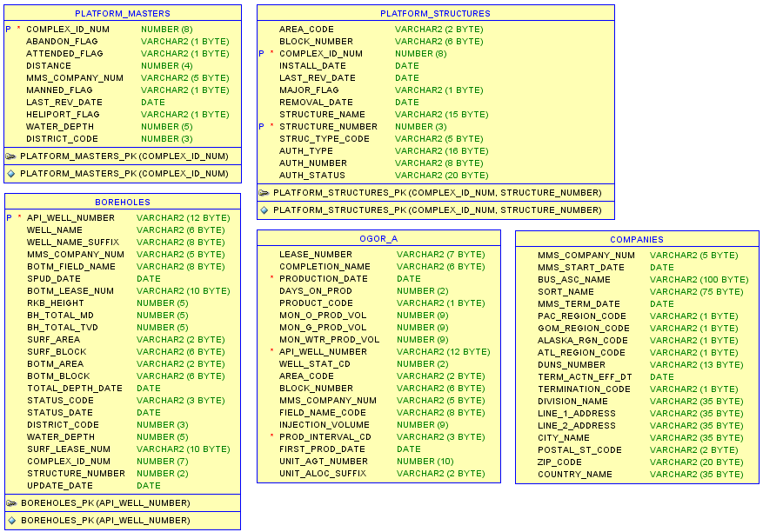Image resolution: width=763 pixels, height=532 pixels.
Task: Select the COMPLETION_NAME column
Action: click(325, 267)
